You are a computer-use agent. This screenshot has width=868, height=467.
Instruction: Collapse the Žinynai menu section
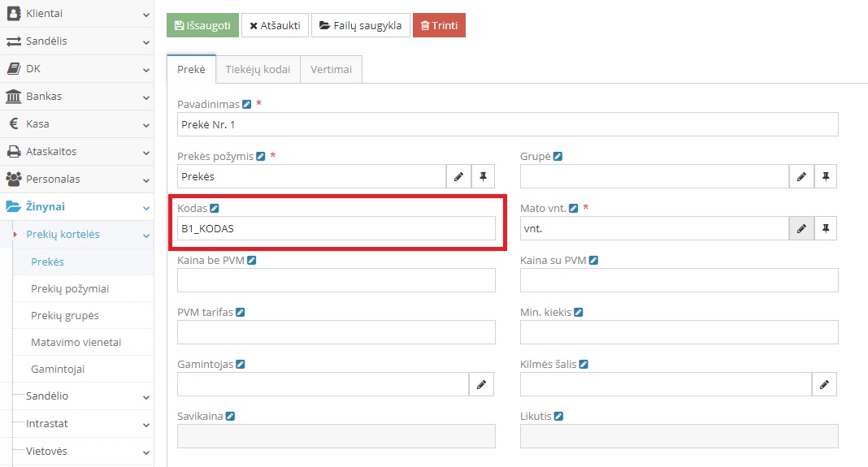[76, 207]
